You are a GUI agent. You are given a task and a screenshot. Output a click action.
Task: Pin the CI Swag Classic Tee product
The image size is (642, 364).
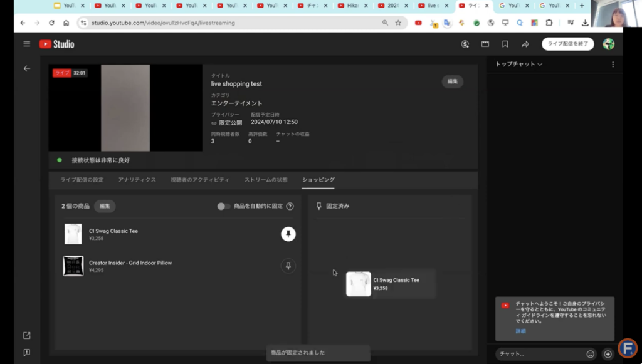click(288, 234)
